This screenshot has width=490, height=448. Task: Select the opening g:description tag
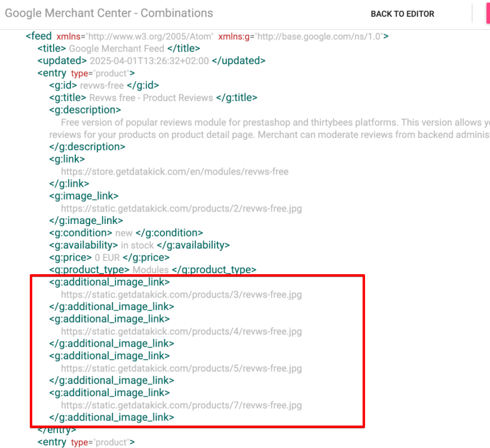(x=85, y=110)
